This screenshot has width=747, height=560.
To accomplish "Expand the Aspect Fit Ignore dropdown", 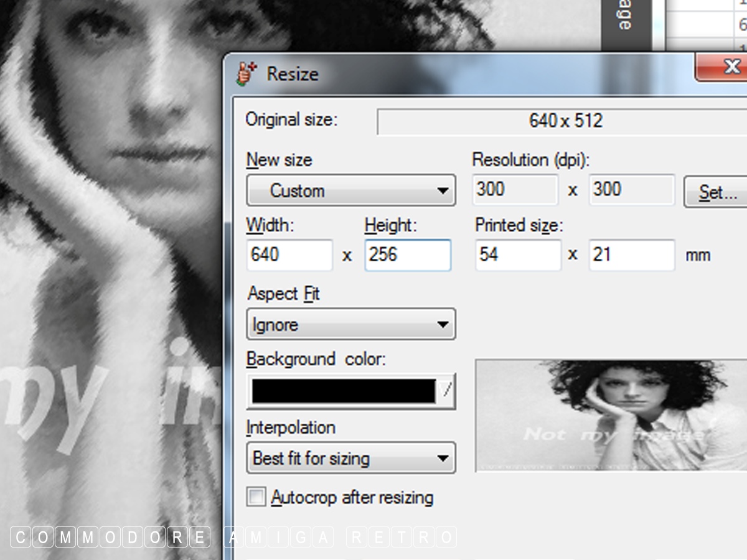I will click(x=351, y=324).
